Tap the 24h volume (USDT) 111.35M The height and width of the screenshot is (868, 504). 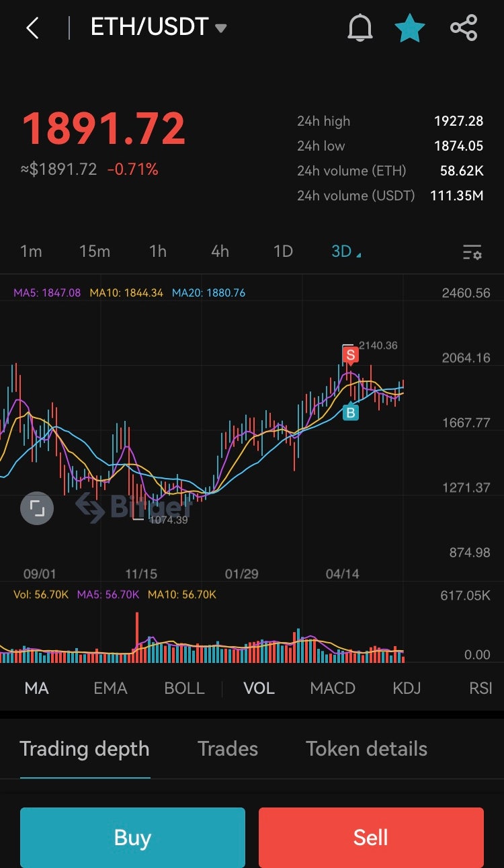tap(457, 196)
